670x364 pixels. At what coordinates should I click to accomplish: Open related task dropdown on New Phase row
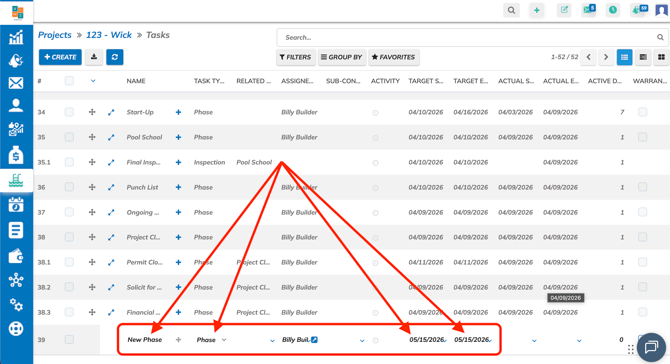point(272,341)
